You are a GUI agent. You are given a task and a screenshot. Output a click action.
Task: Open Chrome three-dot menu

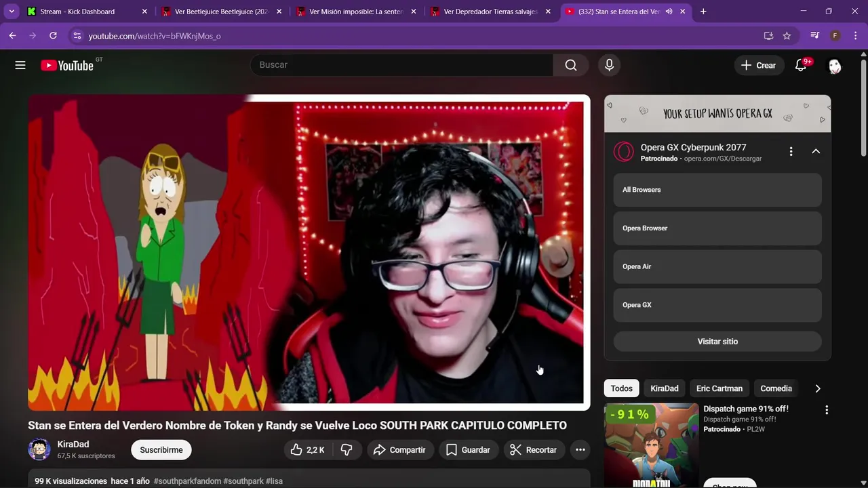point(856,35)
